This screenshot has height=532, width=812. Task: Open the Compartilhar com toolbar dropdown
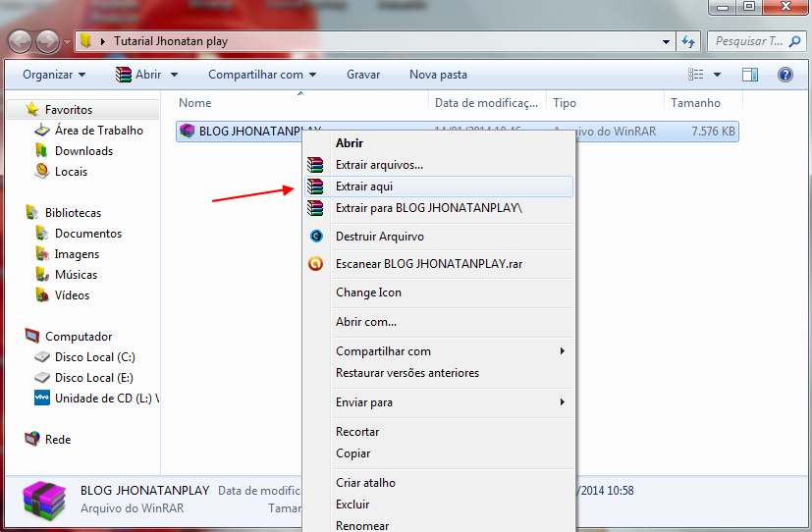(x=262, y=75)
